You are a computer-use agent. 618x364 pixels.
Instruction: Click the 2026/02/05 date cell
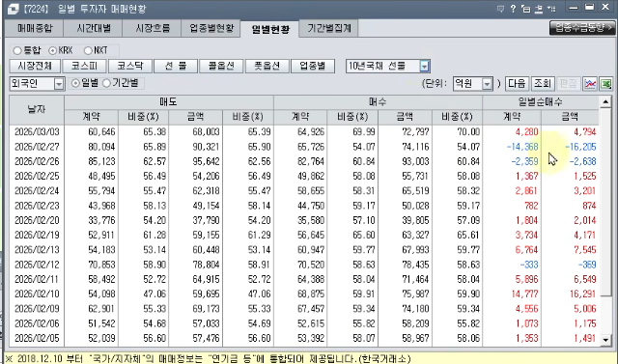(x=37, y=338)
